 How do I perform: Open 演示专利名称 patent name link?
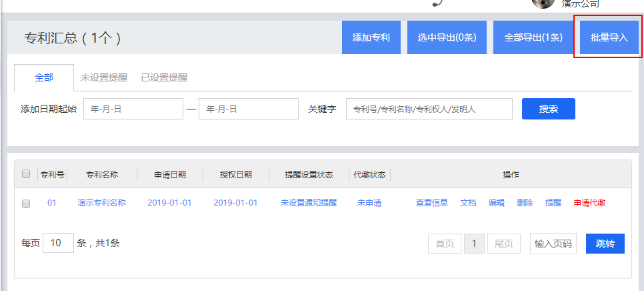[x=101, y=203]
